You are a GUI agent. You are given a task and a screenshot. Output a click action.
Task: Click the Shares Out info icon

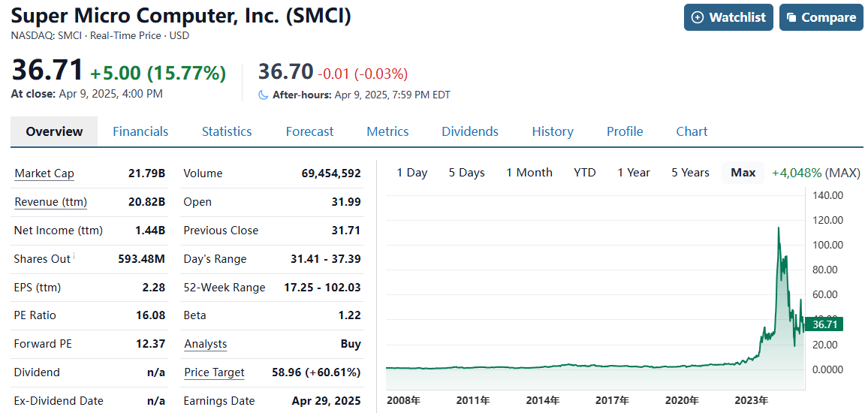(74, 256)
